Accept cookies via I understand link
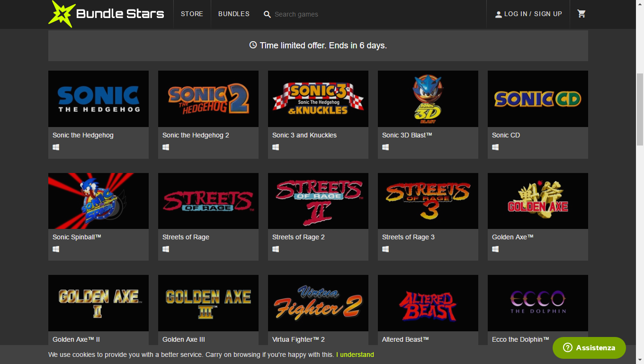 click(355, 355)
